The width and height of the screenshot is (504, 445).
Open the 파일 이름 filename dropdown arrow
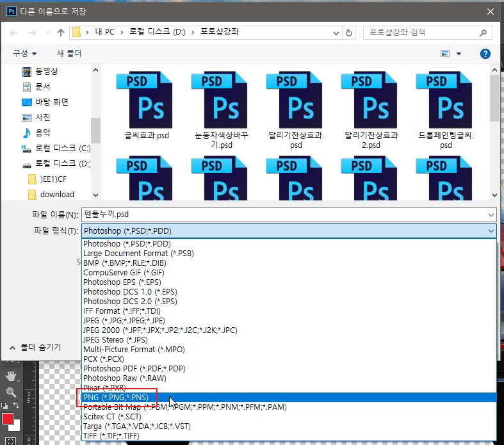pyautogui.click(x=491, y=214)
